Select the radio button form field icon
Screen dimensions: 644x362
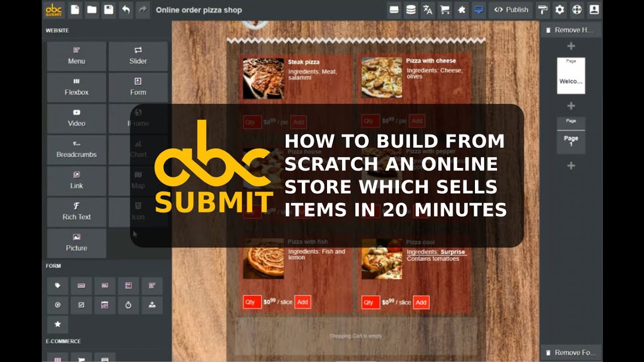point(57,305)
